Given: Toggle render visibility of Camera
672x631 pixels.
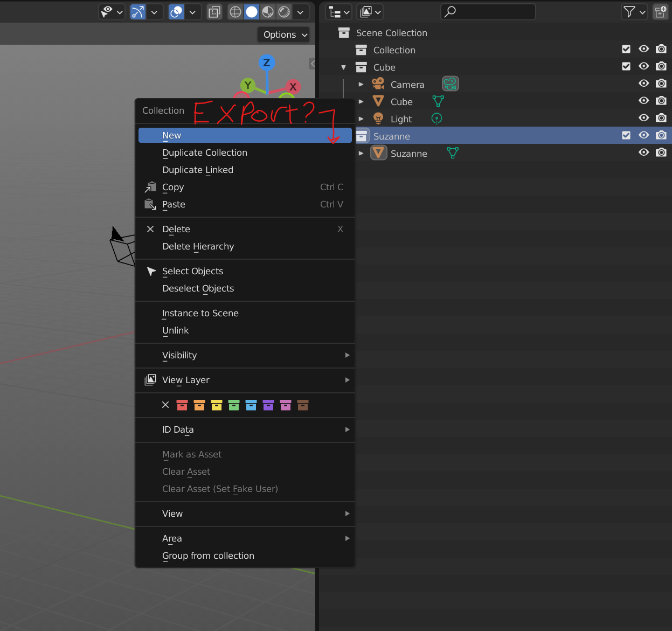Looking at the screenshot, I should [x=661, y=84].
